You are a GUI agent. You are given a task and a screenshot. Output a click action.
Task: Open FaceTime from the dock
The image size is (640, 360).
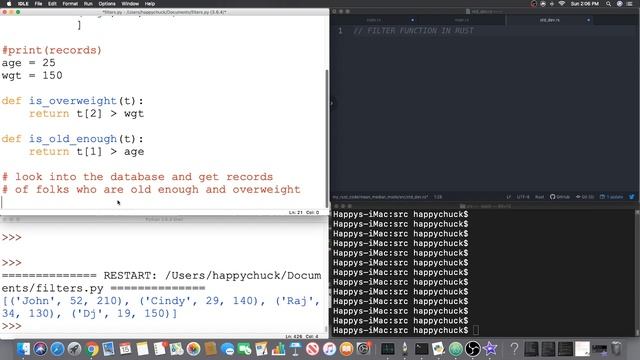[244, 349]
